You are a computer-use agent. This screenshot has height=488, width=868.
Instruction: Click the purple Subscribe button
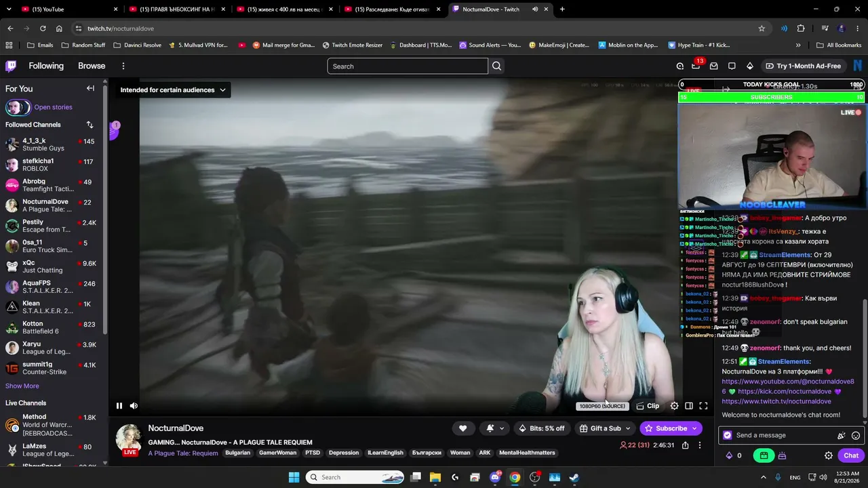[671, 428]
